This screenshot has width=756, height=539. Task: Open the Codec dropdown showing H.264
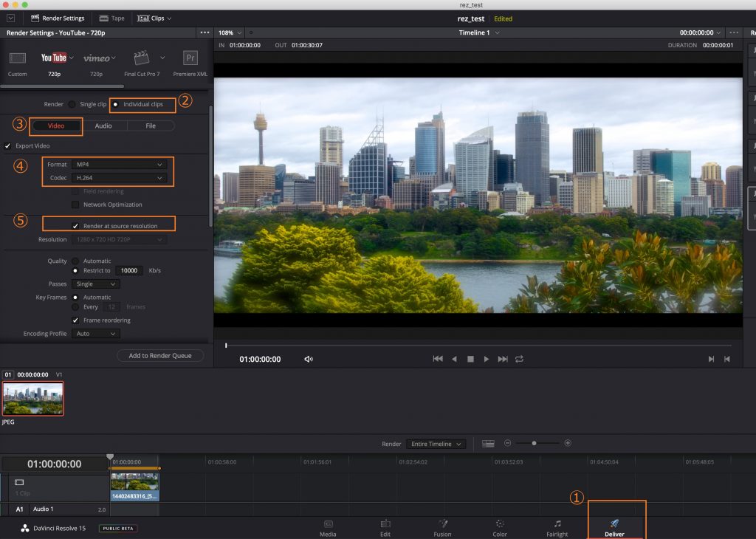(119, 178)
